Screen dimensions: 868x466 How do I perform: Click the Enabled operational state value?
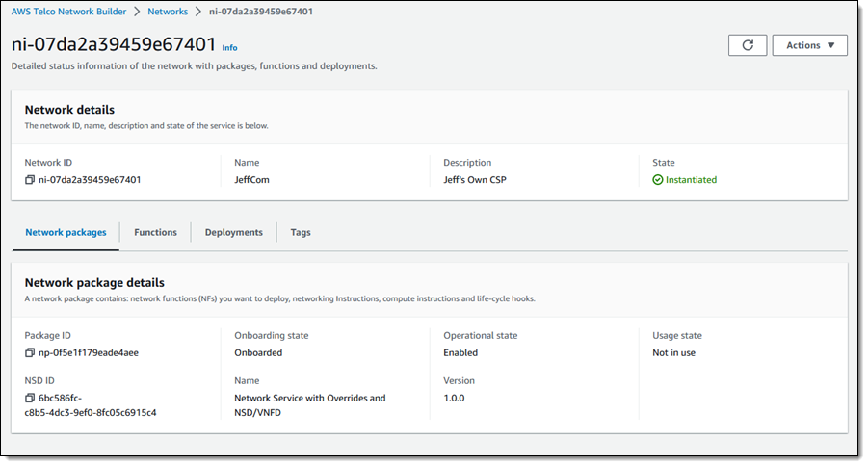(x=460, y=353)
